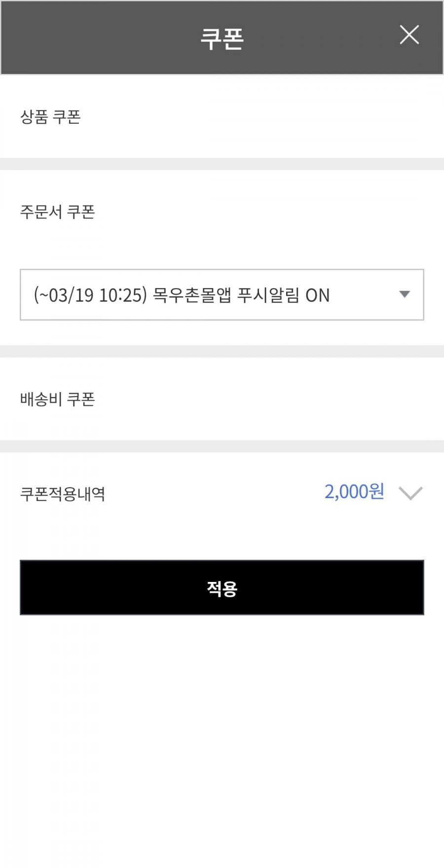444x868 pixels.
Task: Click the ON text in coupon dropdown
Action: (x=317, y=295)
